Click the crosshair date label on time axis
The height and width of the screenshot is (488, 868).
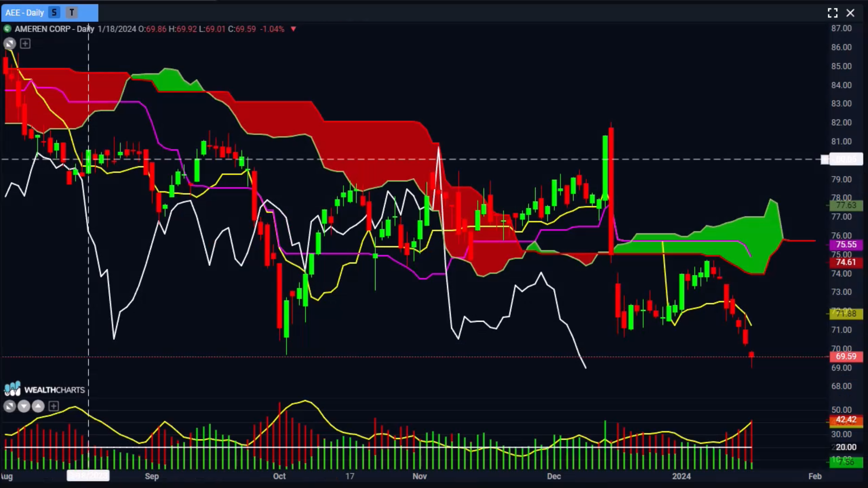pyautogui.click(x=88, y=476)
